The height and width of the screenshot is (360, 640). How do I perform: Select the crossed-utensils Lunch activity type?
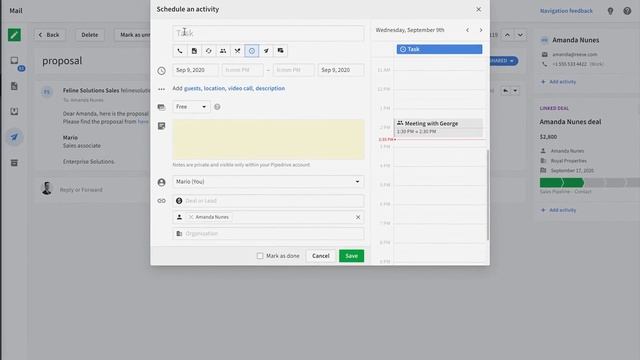pyautogui.click(x=237, y=51)
